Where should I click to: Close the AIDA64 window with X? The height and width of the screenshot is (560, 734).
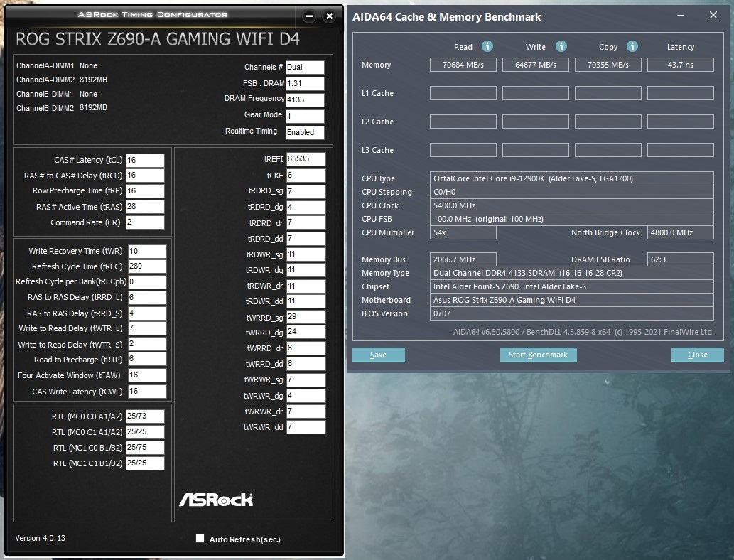point(713,16)
